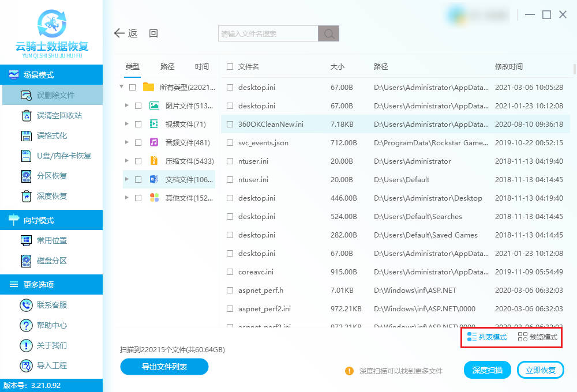577x392 pixels.
Task: Click the 云骑士数据恢复 logo icon
Action: point(52,24)
